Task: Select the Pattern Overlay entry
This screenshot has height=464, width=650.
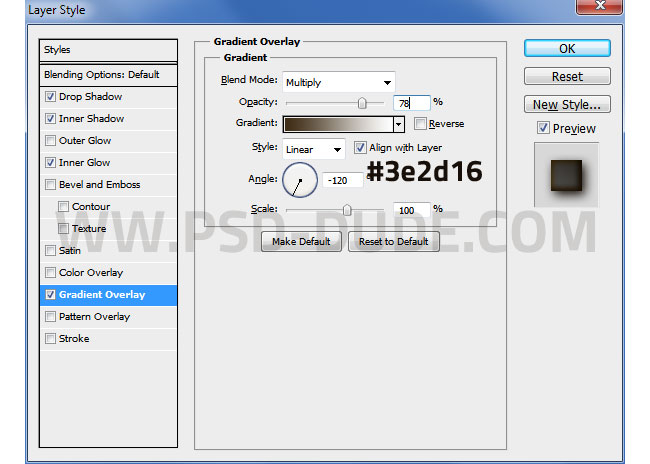Action: (94, 317)
